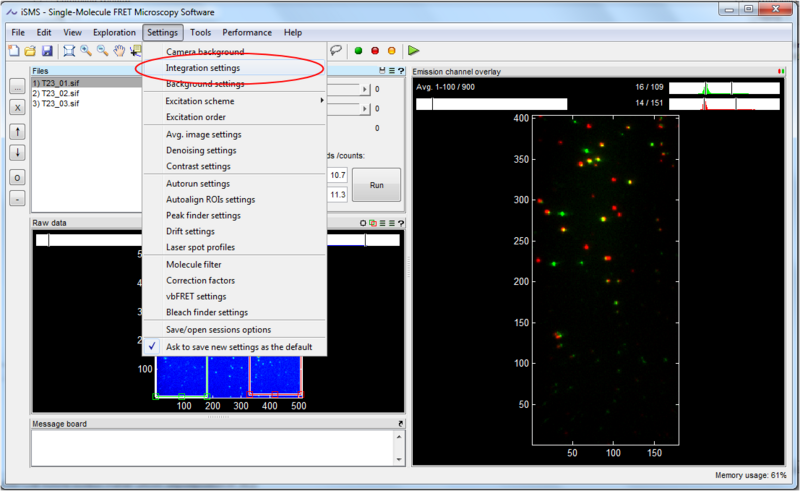
Task: Open help question mark in Raw data panel
Action: coord(400,223)
